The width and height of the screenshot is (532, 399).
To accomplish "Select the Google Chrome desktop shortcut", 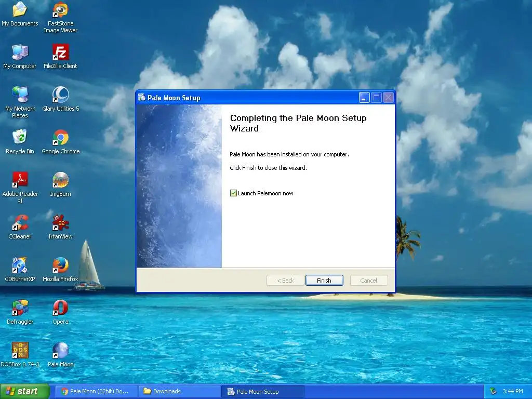I will [x=60, y=142].
